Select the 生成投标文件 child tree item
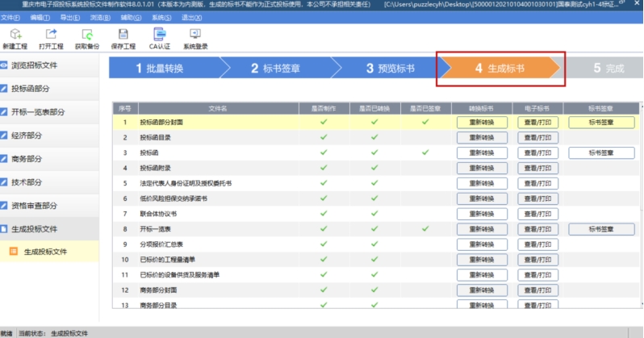Screen dimensions: 644x338 click(x=48, y=252)
